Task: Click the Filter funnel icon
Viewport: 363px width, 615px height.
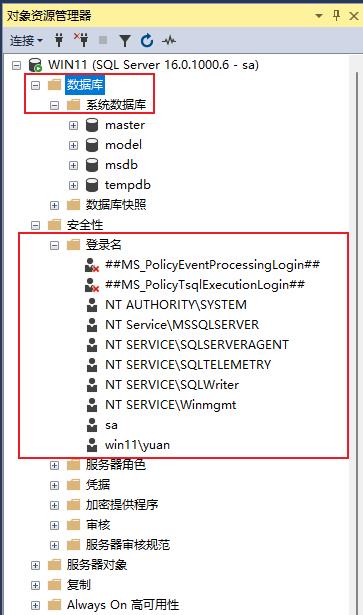Action: tap(125, 40)
